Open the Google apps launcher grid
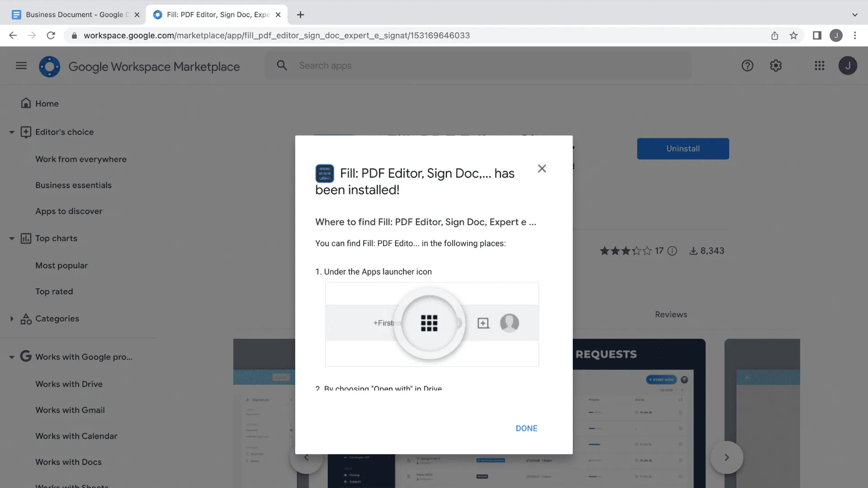 820,66
